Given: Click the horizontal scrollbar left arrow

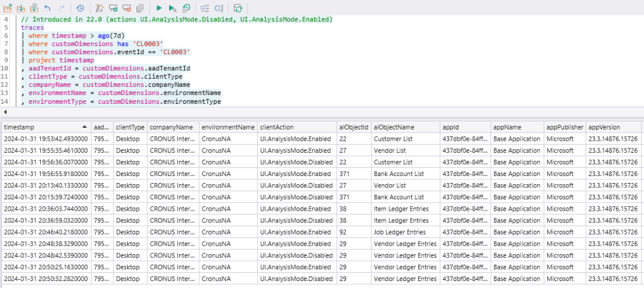Looking at the screenshot, I should tap(4, 111).
